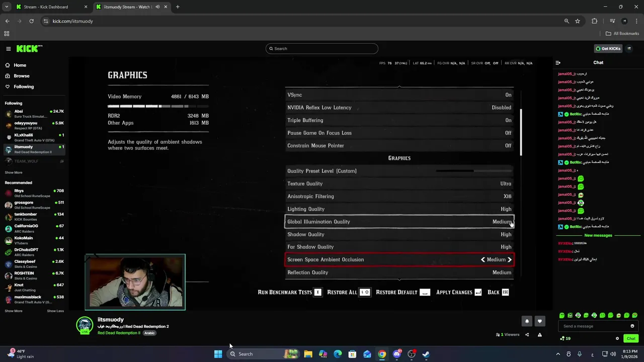Adjust the Quality Preset Level slider
Image resolution: width=644 pixels, height=362 pixels.
click(473, 171)
